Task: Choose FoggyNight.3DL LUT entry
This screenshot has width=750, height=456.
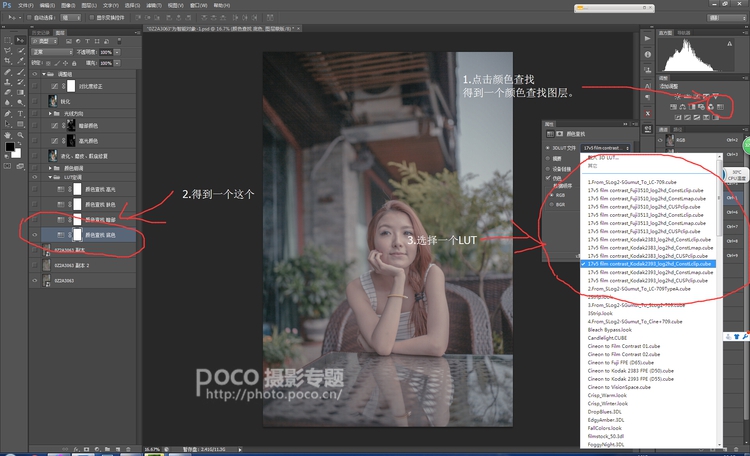Action: pyautogui.click(x=648, y=444)
